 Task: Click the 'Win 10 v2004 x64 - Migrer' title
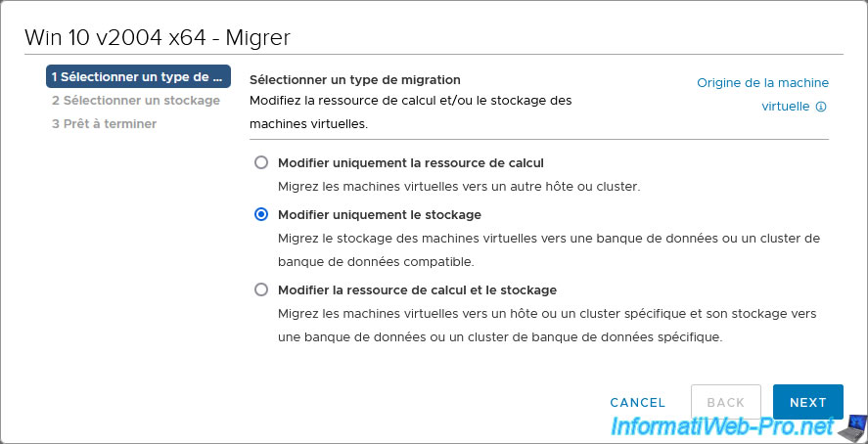(x=158, y=37)
